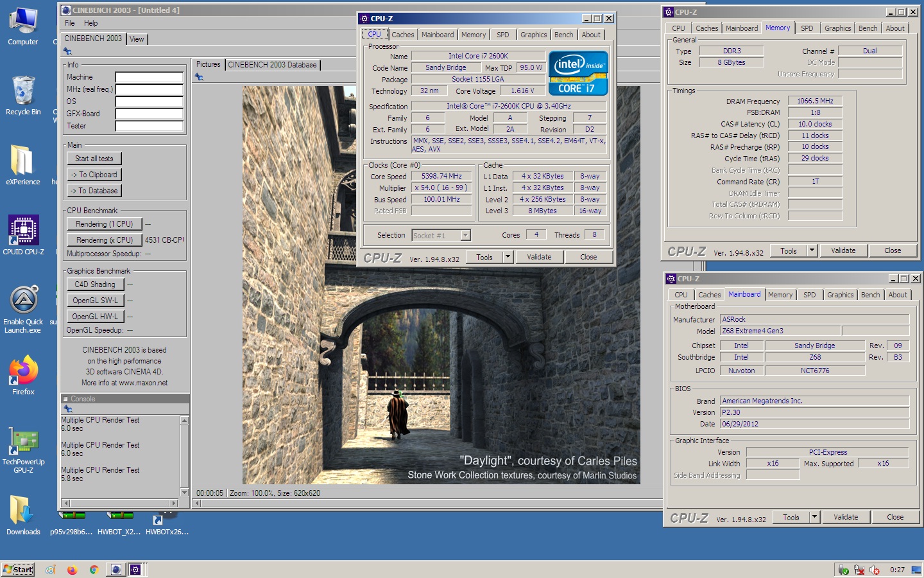Image resolution: width=924 pixels, height=578 pixels.
Task: Click the GFX-Board input field
Action: tap(150, 114)
